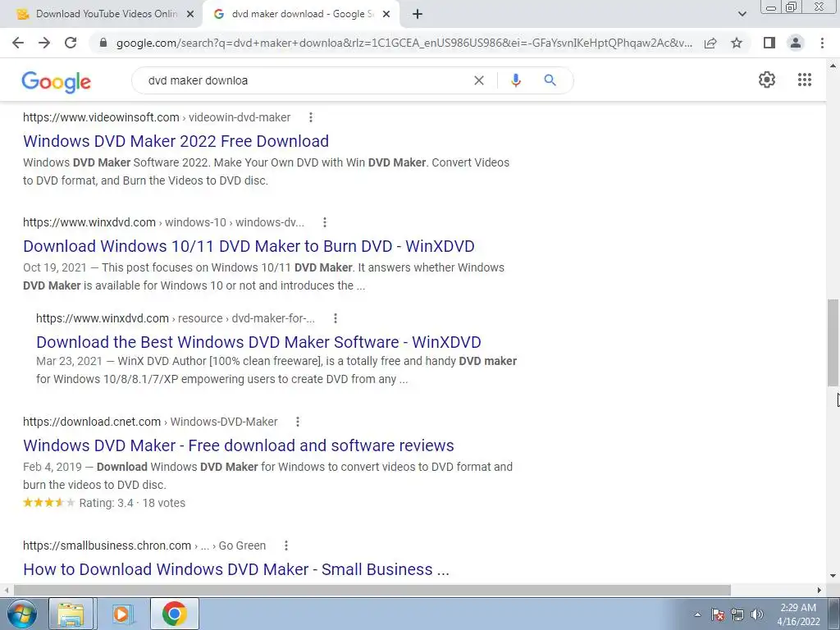The image size is (840, 630).
Task: Open a new browser tab
Action: [418, 14]
